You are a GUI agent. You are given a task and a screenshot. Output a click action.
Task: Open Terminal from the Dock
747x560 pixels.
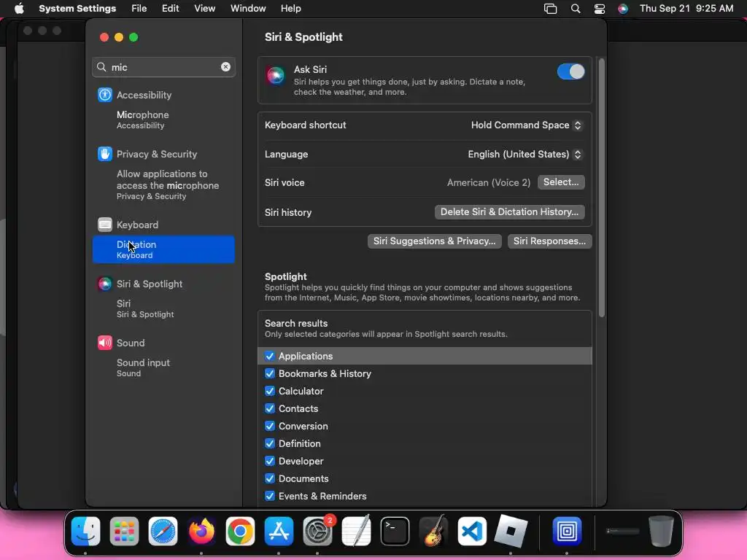pyautogui.click(x=395, y=531)
